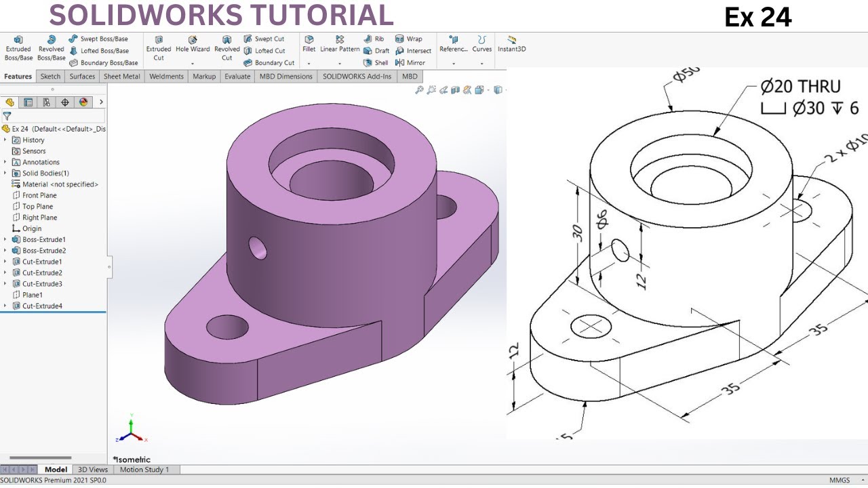
Task: Switch to the Sketch tab
Action: (x=50, y=77)
